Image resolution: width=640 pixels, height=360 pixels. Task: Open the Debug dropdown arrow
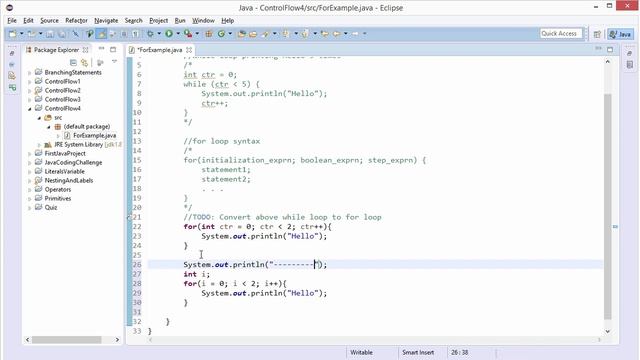click(x=159, y=34)
